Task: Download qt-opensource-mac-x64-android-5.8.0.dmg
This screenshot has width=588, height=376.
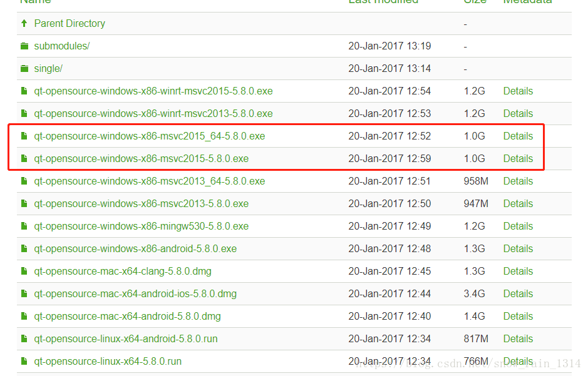Action: pos(128,317)
